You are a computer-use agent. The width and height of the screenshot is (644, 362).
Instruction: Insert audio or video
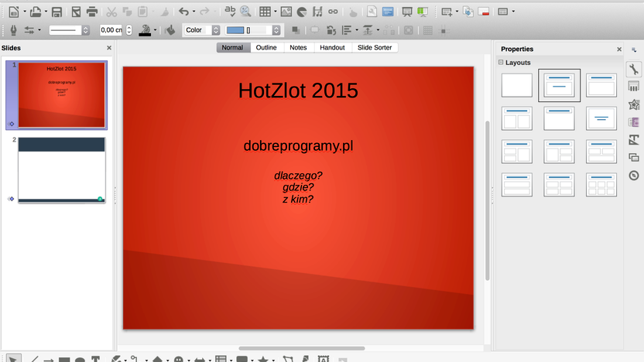click(317, 12)
